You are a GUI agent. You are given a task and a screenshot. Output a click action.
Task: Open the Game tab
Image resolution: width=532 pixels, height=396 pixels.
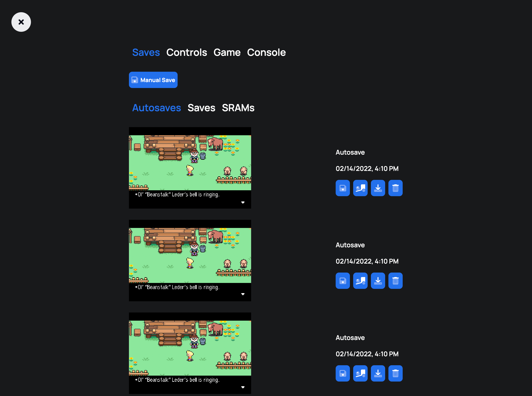coord(227,53)
